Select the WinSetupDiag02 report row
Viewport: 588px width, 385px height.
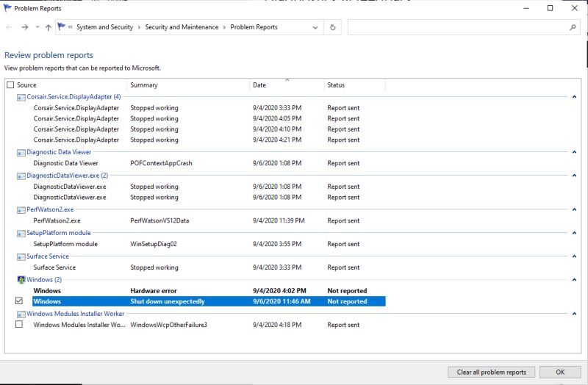pos(209,244)
